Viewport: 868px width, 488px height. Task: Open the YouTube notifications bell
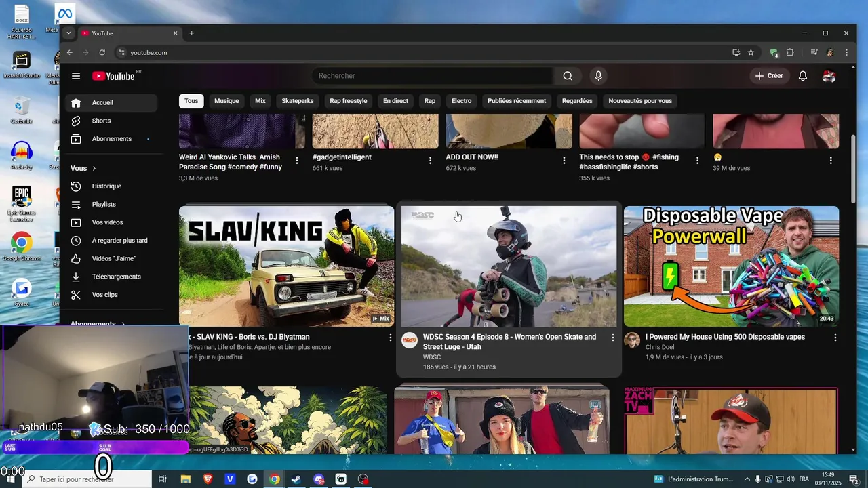803,76
